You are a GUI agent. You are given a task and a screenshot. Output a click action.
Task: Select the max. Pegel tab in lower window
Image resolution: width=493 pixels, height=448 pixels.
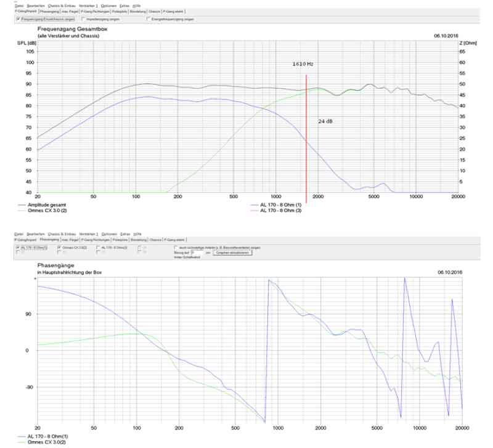70,240
